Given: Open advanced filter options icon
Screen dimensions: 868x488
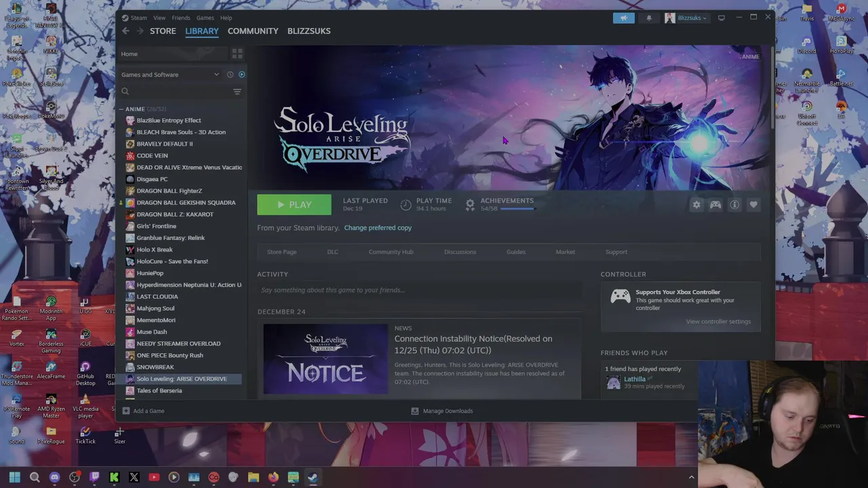Looking at the screenshot, I should (x=237, y=91).
